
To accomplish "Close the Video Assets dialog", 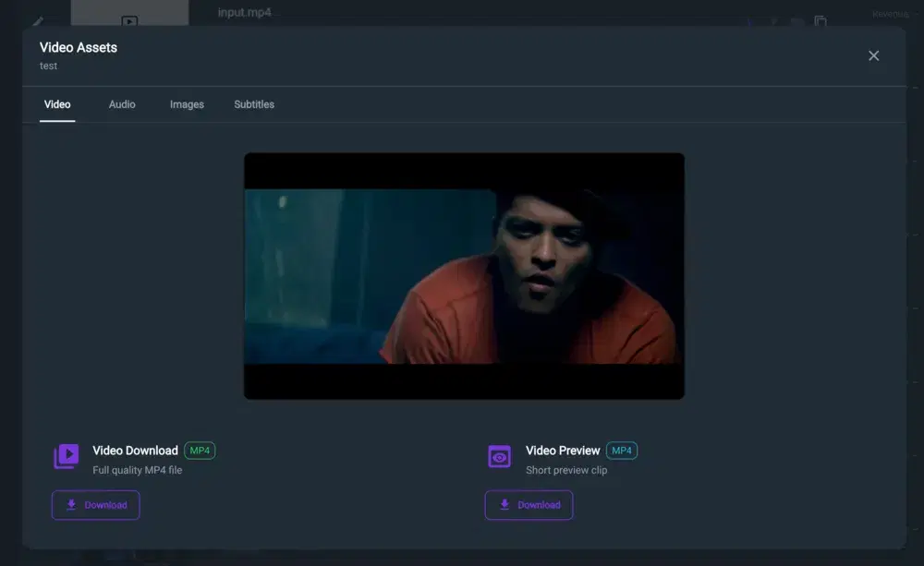I will pos(873,56).
